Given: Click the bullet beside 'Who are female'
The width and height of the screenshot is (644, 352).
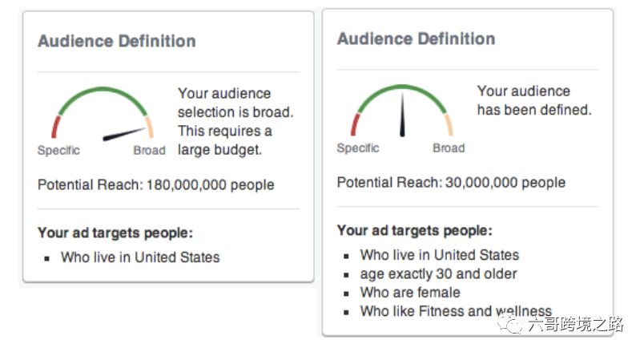Looking at the screenshot, I should pyautogui.click(x=346, y=293).
